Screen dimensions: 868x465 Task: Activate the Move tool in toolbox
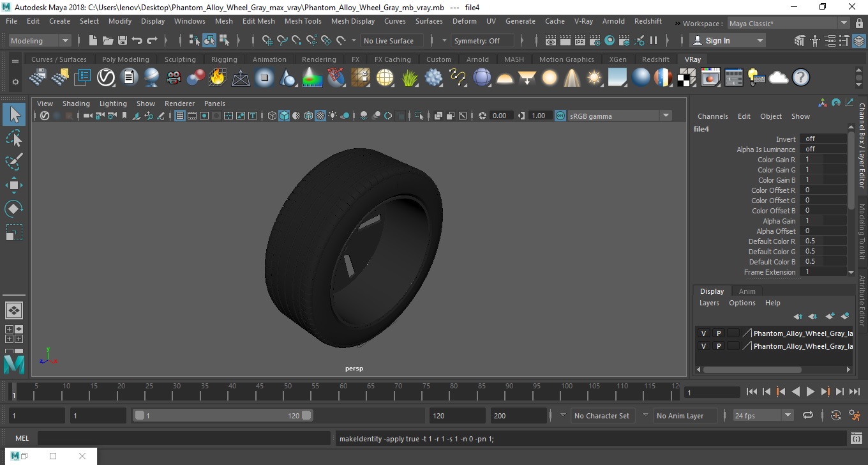click(x=14, y=185)
